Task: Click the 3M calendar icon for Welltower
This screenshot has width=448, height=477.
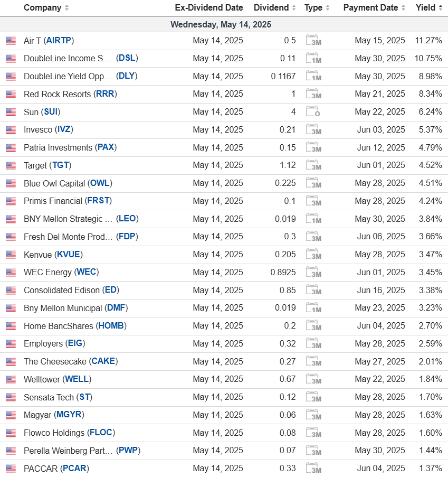Action: point(313,379)
